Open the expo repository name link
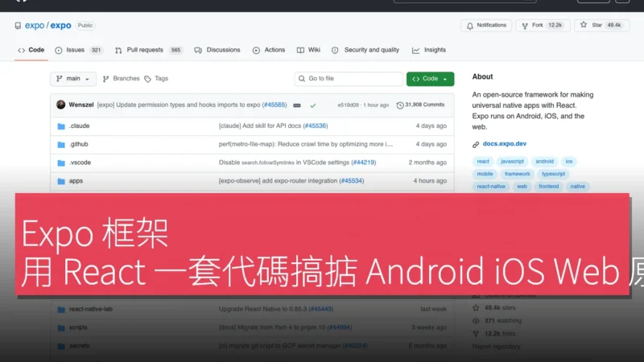This screenshot has height=362, width=644. pos(61,26)
